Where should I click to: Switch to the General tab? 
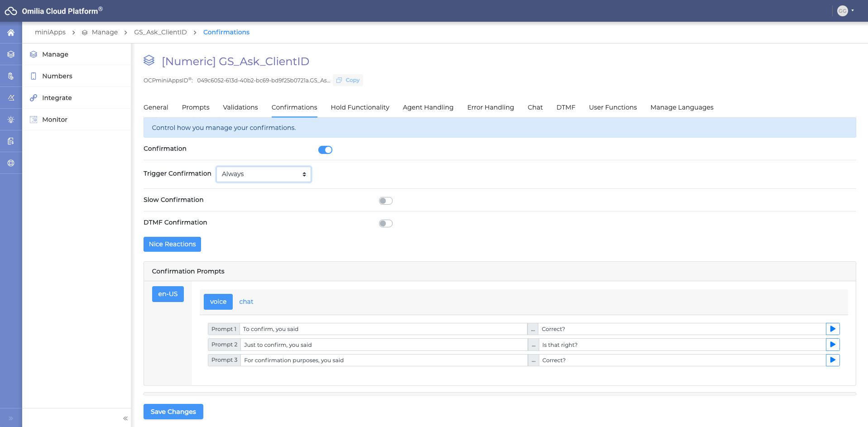click(156, 107)
